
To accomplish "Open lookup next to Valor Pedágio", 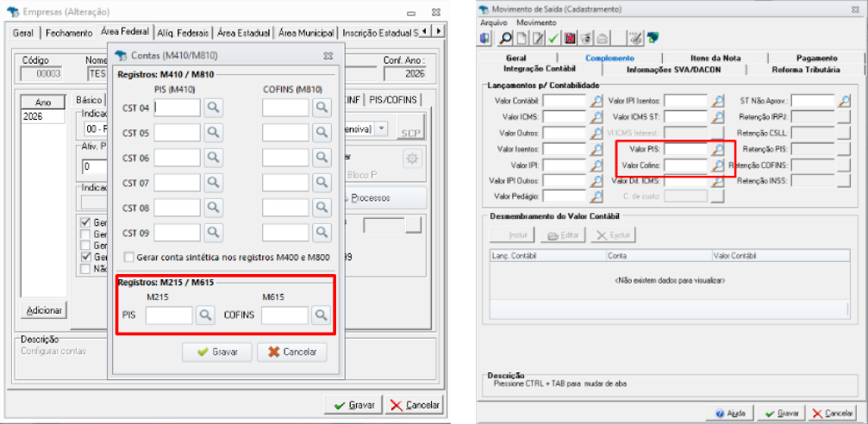I will point(596,196).
